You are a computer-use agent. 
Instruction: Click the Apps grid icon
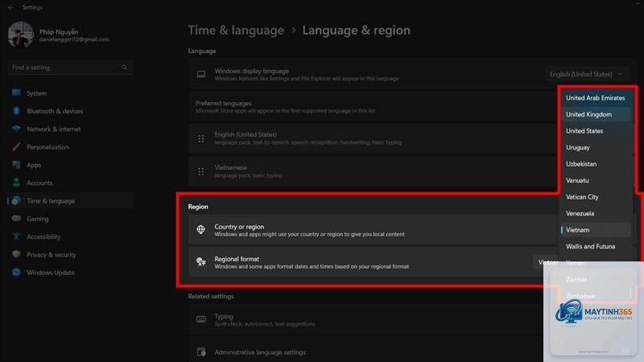click(x=16, y=165)
